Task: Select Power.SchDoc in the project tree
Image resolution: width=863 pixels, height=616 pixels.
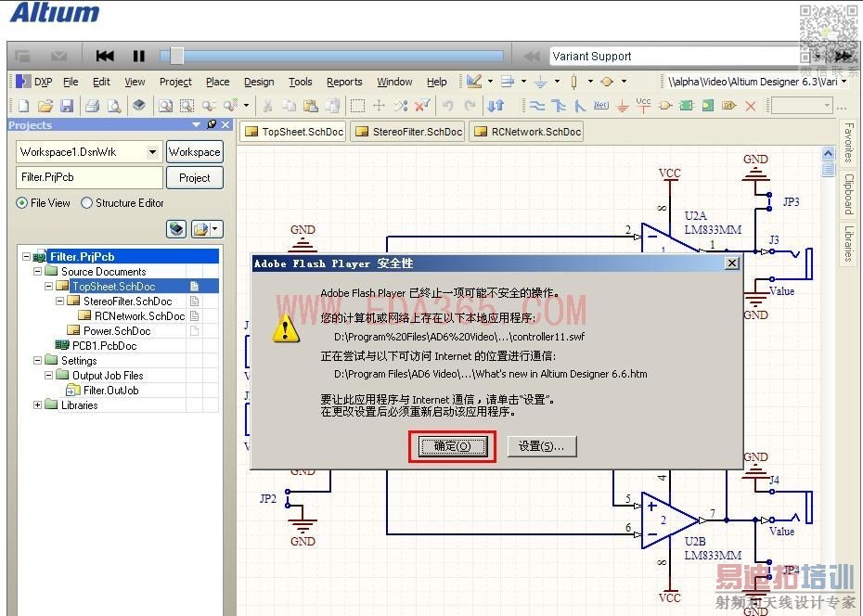Action: tap(117, 330)
